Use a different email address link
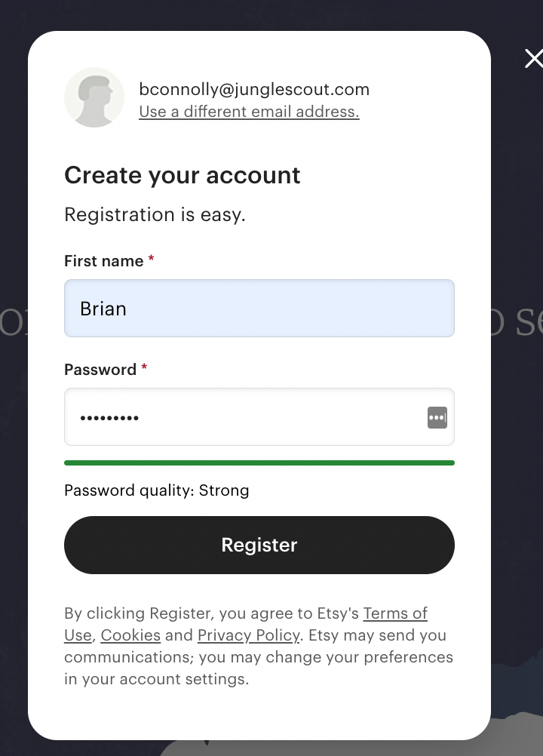 [x=249, y=112]
